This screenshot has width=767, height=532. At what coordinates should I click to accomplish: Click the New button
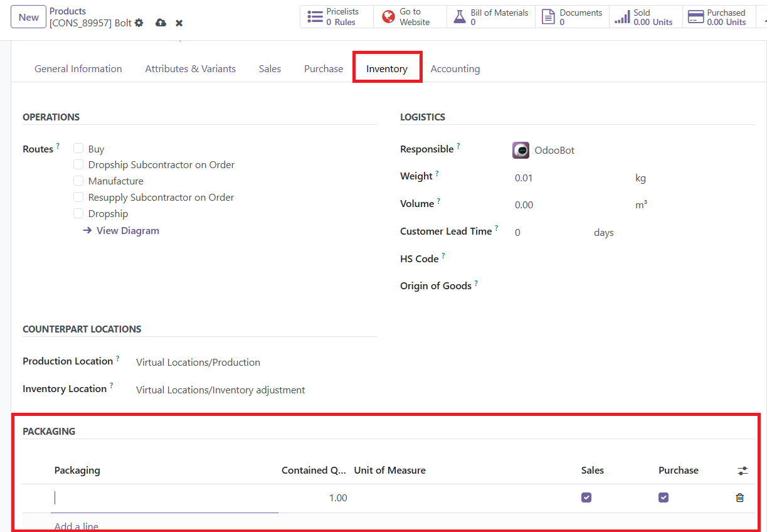click(x=29, y=18)
